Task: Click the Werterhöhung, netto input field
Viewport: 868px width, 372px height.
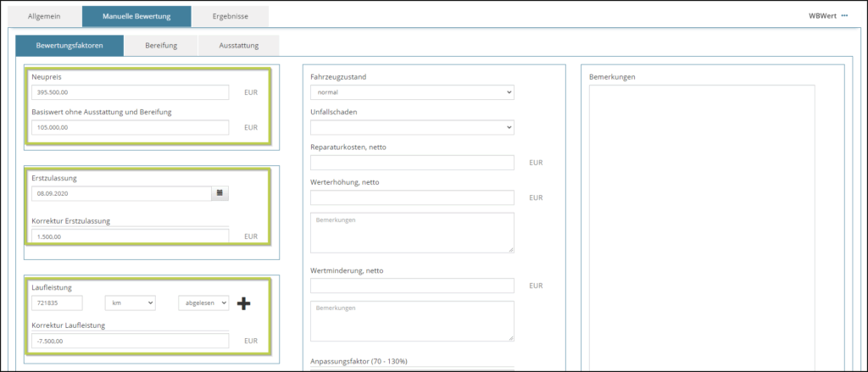Action: point(412,197)
